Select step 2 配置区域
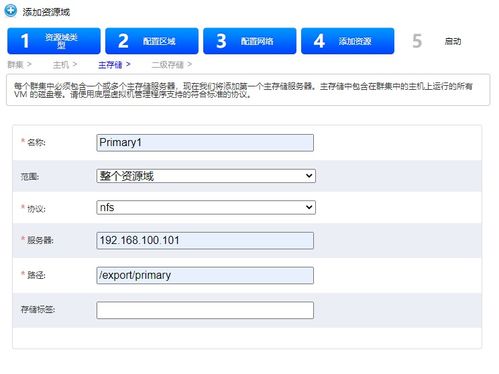Screen dimensions: 499x374 coord(152,41)
